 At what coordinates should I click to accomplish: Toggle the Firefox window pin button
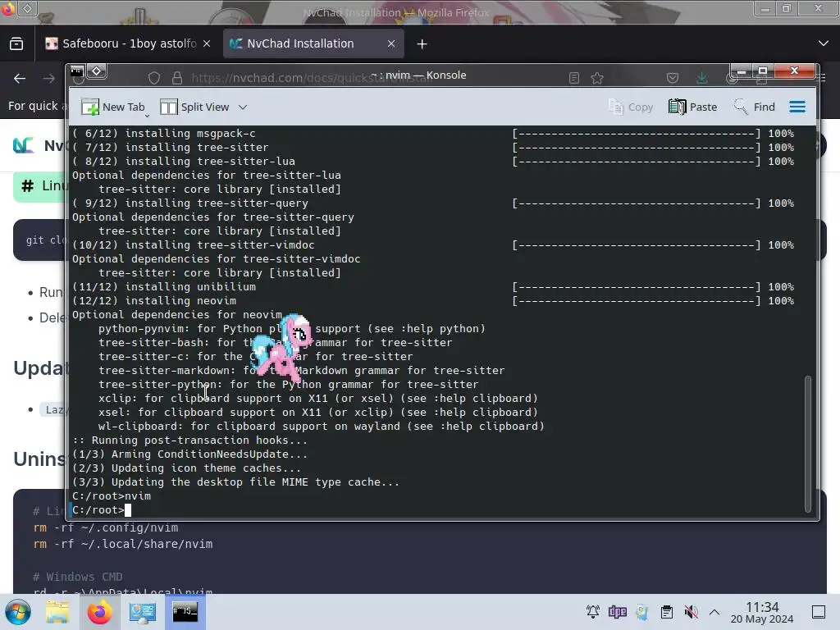[28, 8]
